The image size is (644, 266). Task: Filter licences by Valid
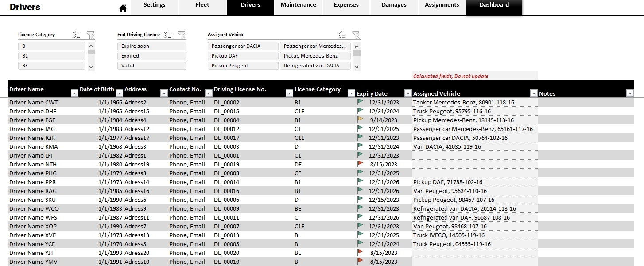pos(152,66)
